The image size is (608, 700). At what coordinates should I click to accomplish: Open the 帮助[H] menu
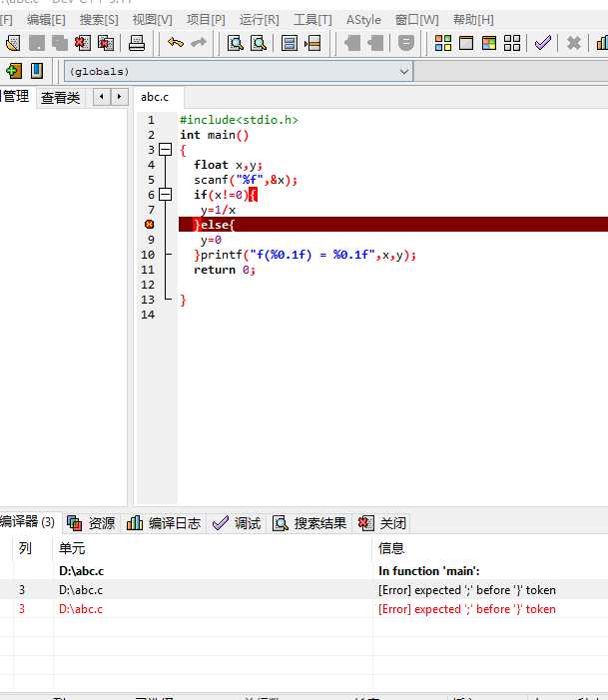pyautogui.click(x=473, y=20)
